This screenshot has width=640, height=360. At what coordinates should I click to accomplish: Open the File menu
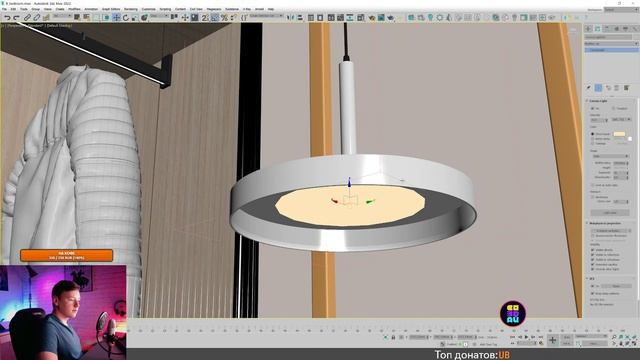pyautogui.click(x=4, y=9)
